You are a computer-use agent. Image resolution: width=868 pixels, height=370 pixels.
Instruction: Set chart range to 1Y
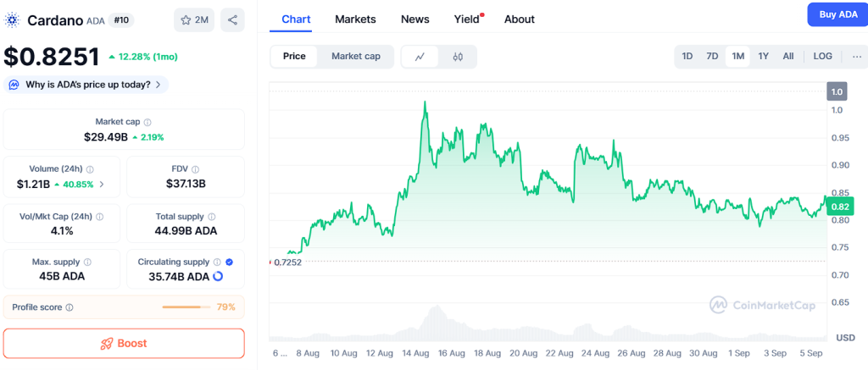tap(764, 57)
